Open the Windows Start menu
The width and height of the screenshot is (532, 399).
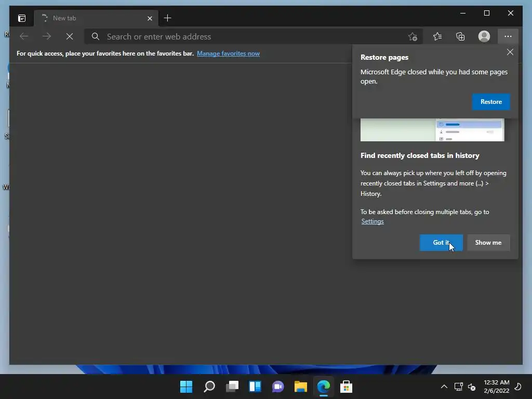click(x=187, y=387)
